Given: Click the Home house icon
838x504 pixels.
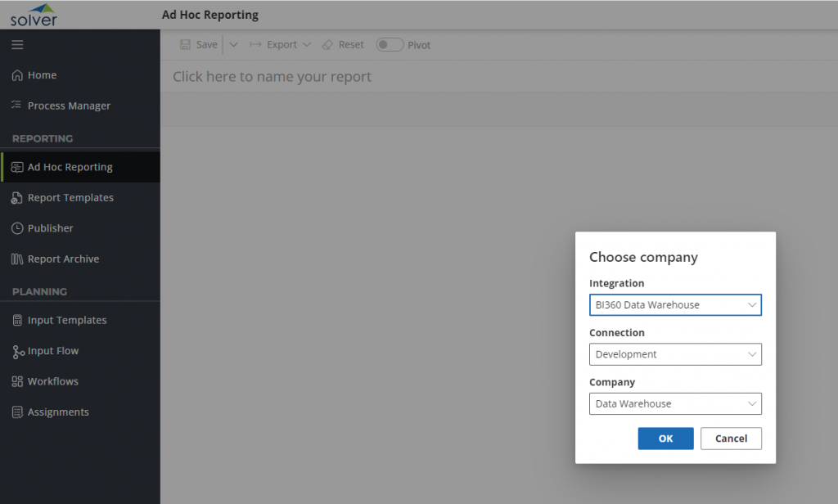Looking at the screenshot, I should coord(17,75).
